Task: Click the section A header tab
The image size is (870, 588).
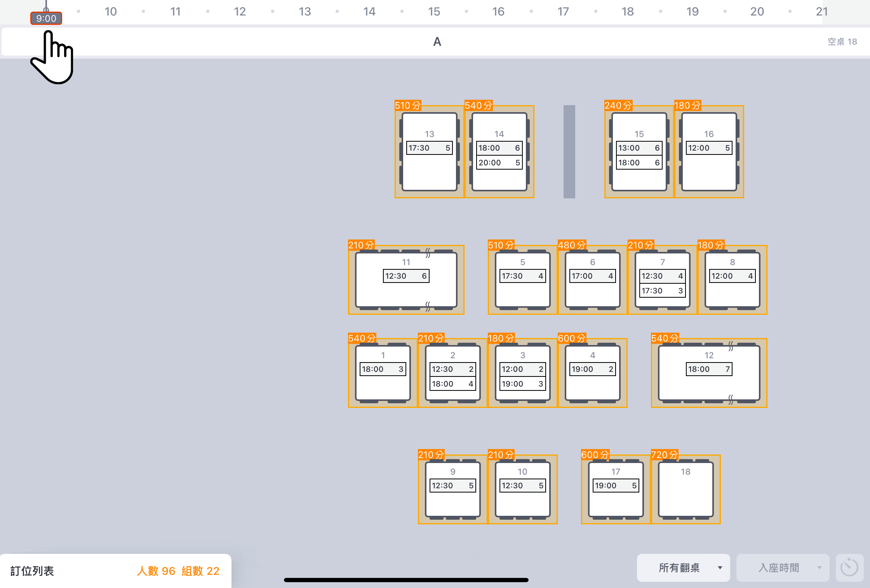Action: [437, 42]
